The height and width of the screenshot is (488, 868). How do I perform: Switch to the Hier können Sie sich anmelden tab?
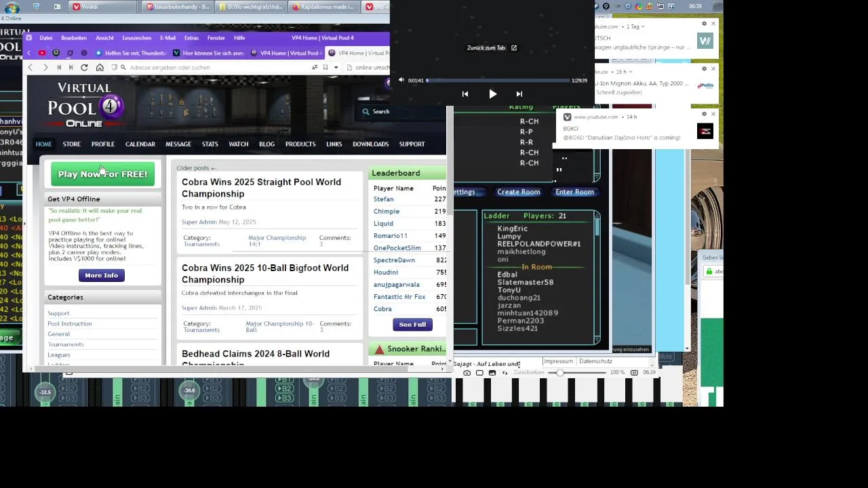point(208,53)
